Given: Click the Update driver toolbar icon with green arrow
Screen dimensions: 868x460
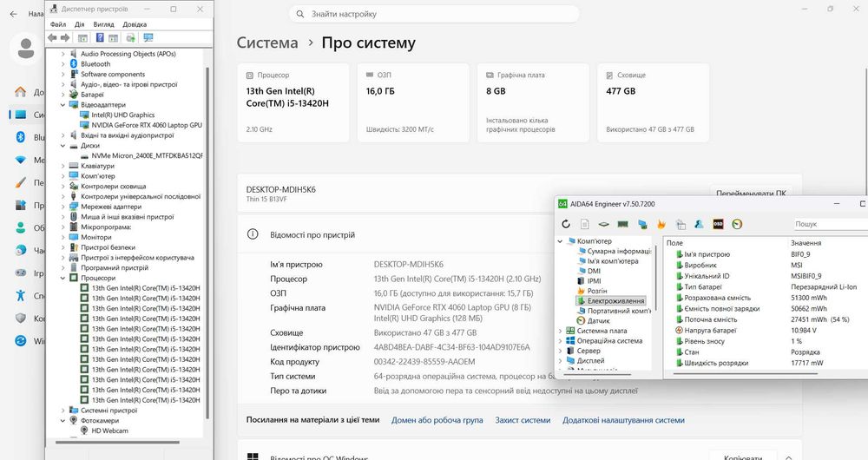Looking at the screenshot, I should click(x=131, y=37).
